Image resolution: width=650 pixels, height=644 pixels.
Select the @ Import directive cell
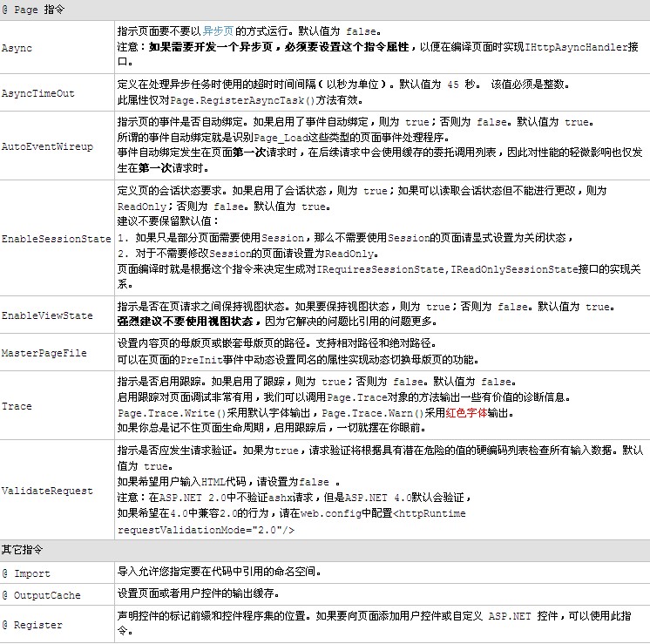click(x=26, y=573)
